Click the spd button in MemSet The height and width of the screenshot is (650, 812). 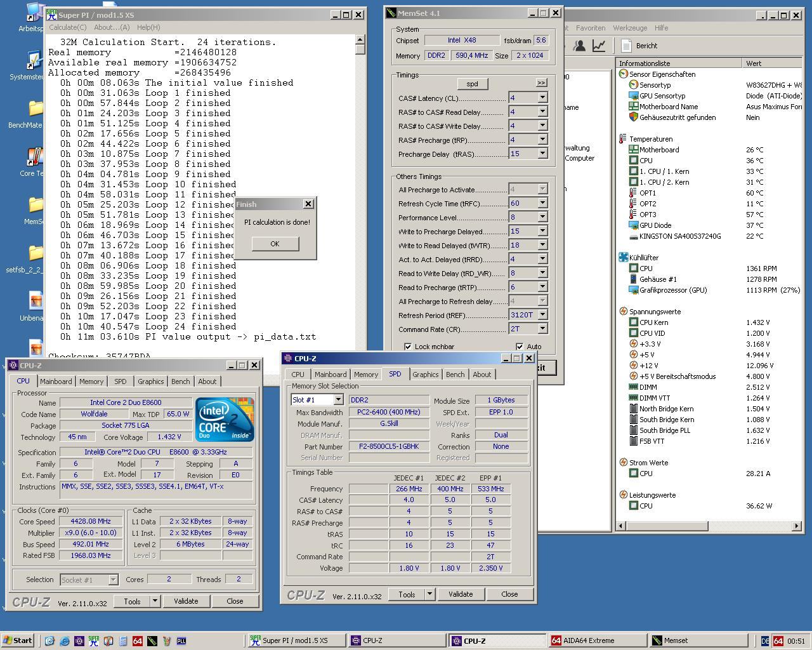pyautogui.click(x=472, y=84)
